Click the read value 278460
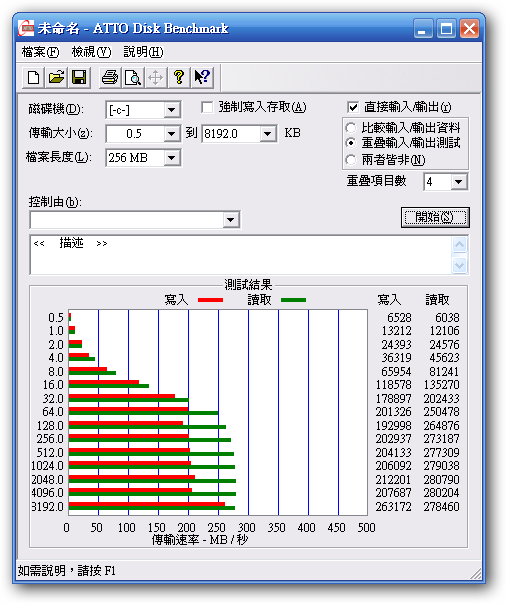 [442, 507]
